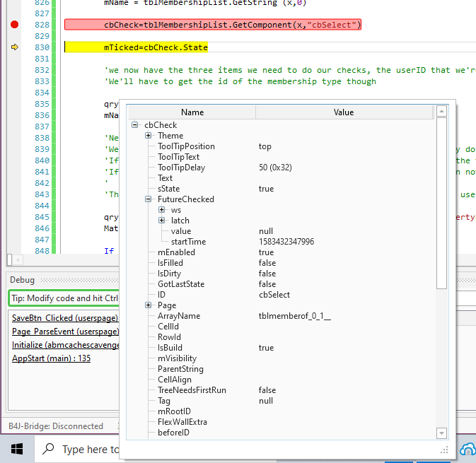Click B4J-Bridge: Disconnected status text
476x463 pixels.
coord(56,426)
